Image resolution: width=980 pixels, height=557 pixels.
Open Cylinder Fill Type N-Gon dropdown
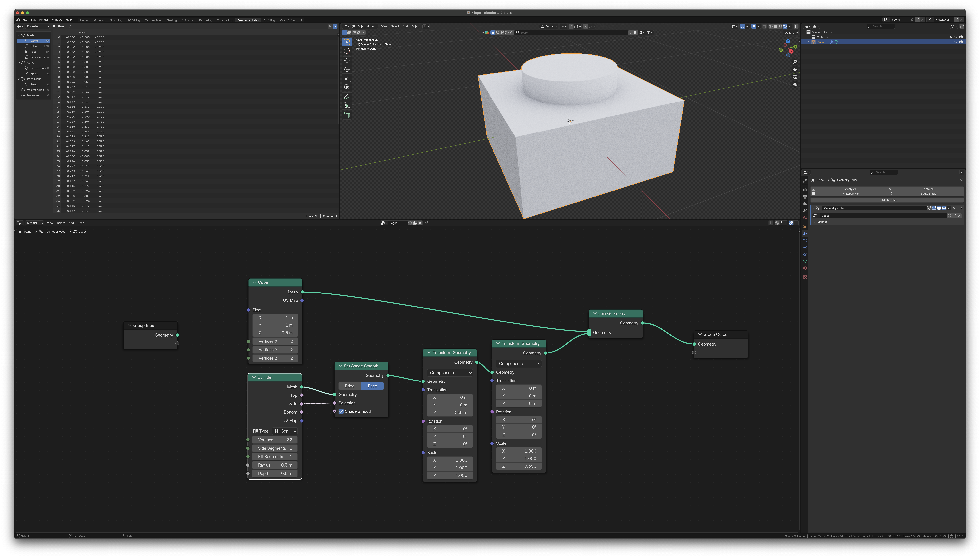(285, 431)
